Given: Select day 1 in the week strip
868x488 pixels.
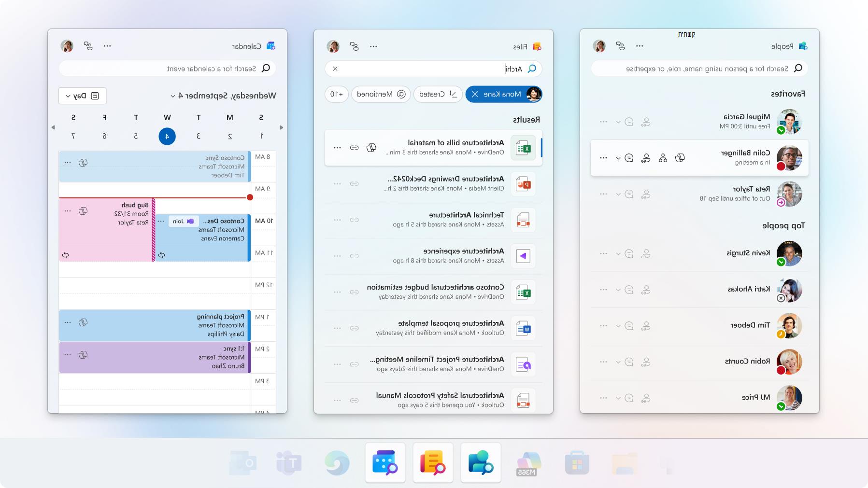Looking at the screenshot, I should pyautogui.click(x=261, y=136).
